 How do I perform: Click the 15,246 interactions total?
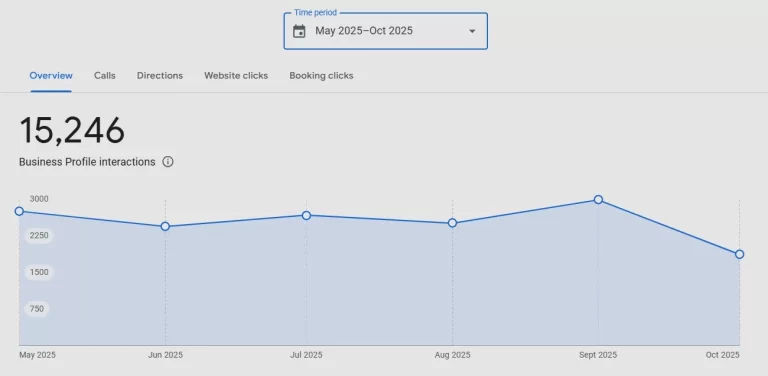click(x=72, y=130)
